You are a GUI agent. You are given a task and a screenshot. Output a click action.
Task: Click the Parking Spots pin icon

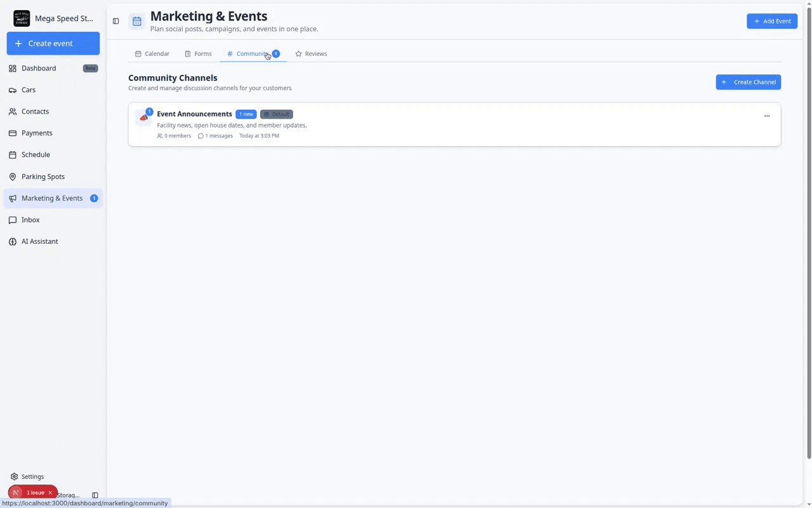(x=13, y=177)
